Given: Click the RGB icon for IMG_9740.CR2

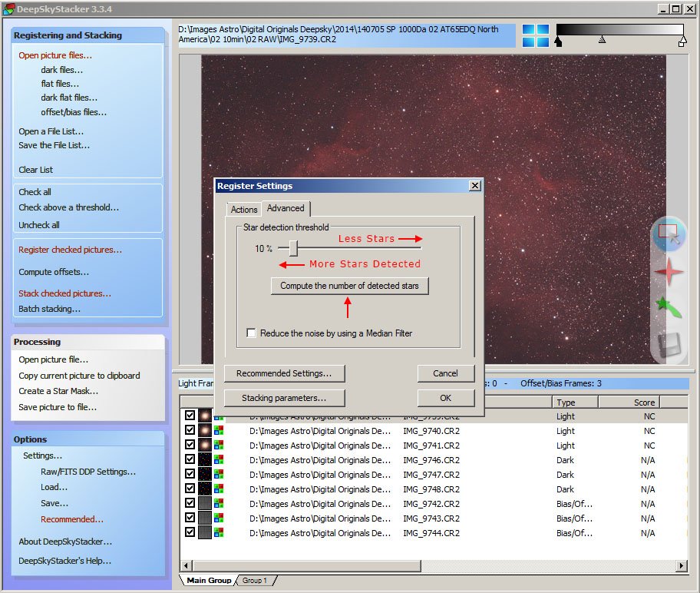Looking at the screenshot, I should 219,430.
